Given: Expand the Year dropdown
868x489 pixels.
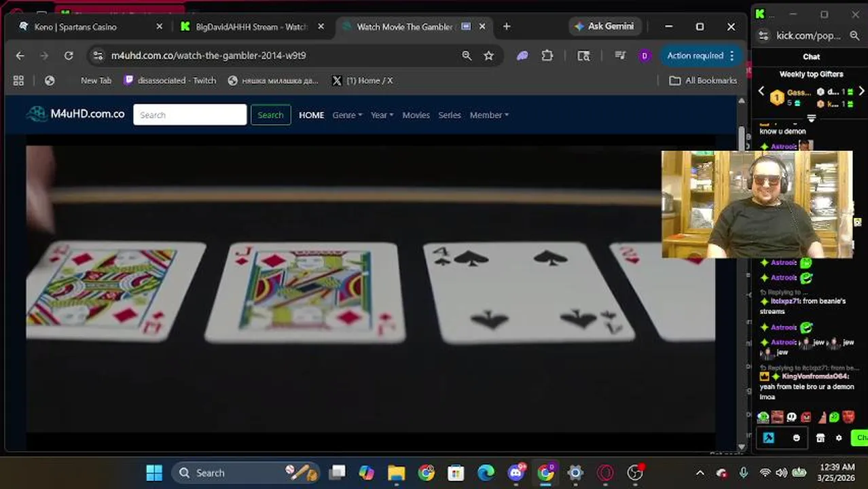Looking at the screenshot, I should [382, 115].
